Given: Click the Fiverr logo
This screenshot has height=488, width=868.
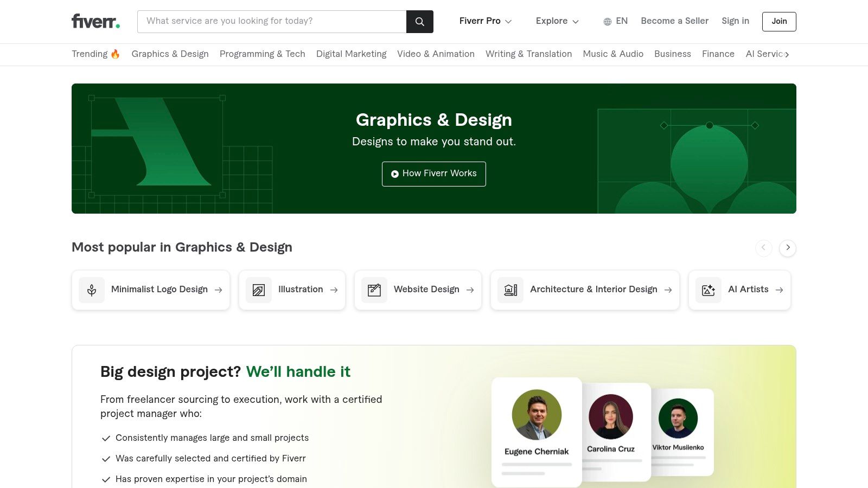Looking at the screenshot, I should pyautogui.click(x=96, y=21).
